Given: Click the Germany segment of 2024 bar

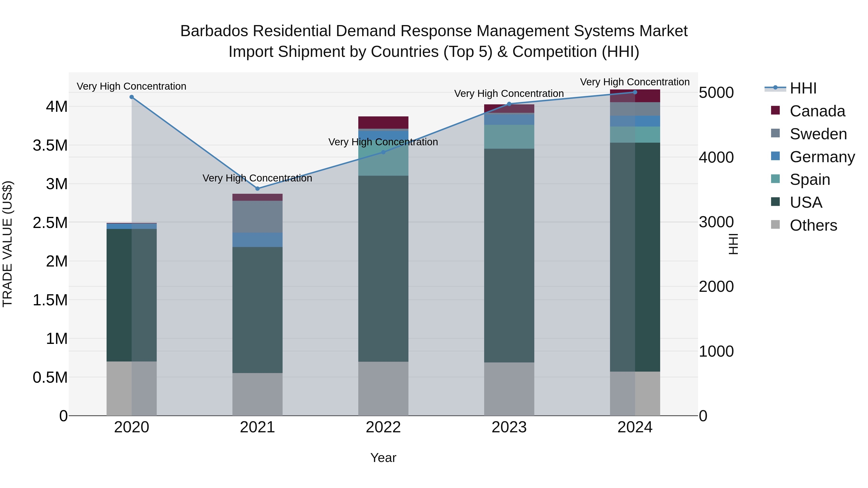Looking at the screenshot, I should (635, 121).
